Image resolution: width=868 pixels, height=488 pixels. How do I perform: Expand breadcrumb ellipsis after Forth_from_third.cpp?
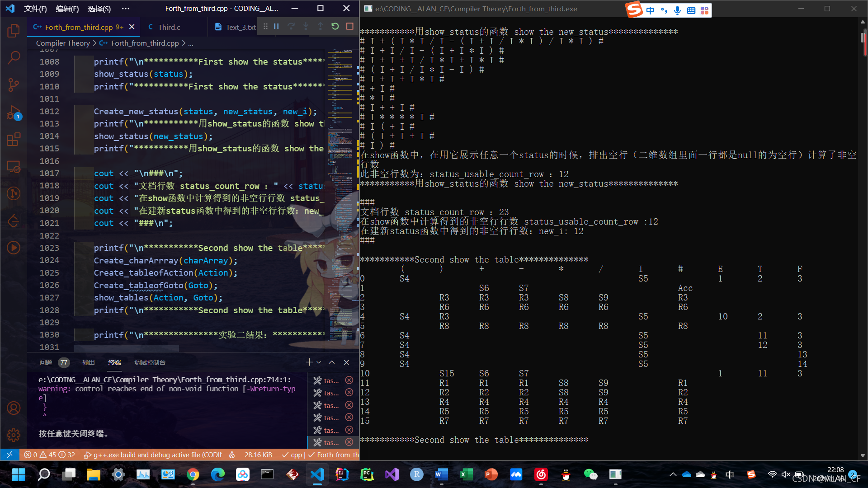point(191,43)
